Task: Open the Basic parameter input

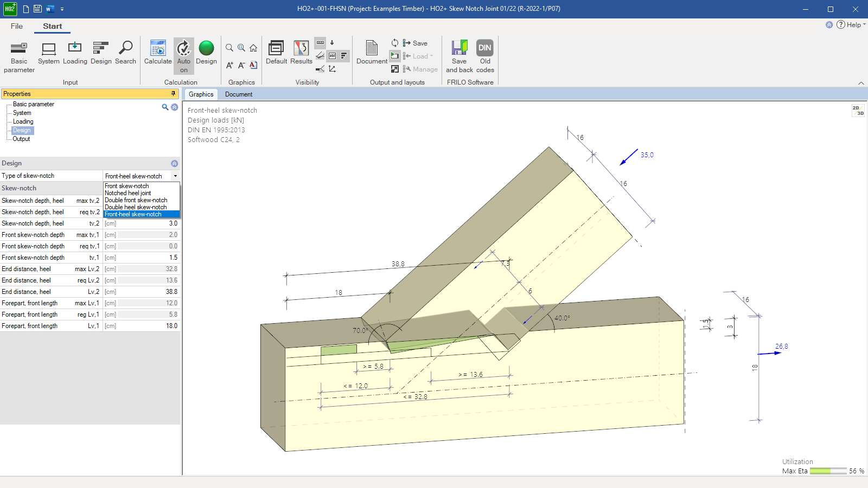Action: click(19, 57)
